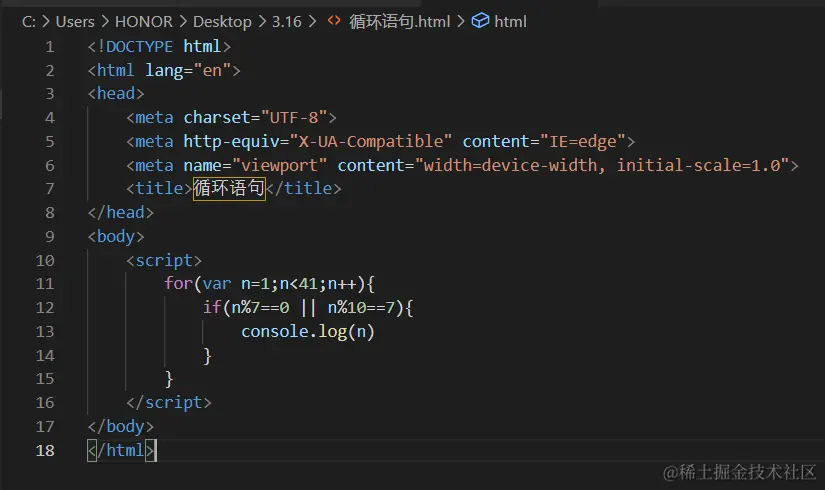Click the html symbol cube icon

[x=480, y=21]
